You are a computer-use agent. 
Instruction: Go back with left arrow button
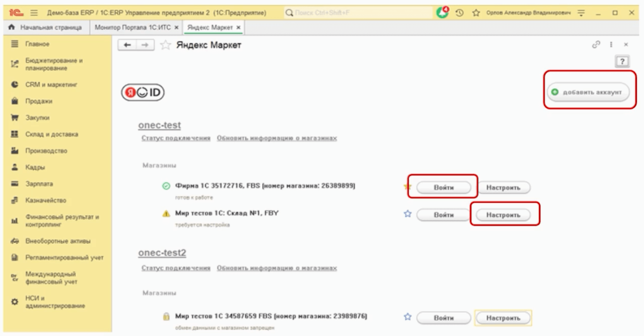tap(127, 45)
